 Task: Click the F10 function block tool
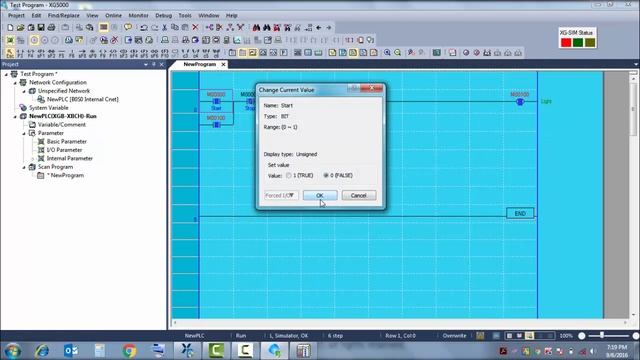point(164,53)
